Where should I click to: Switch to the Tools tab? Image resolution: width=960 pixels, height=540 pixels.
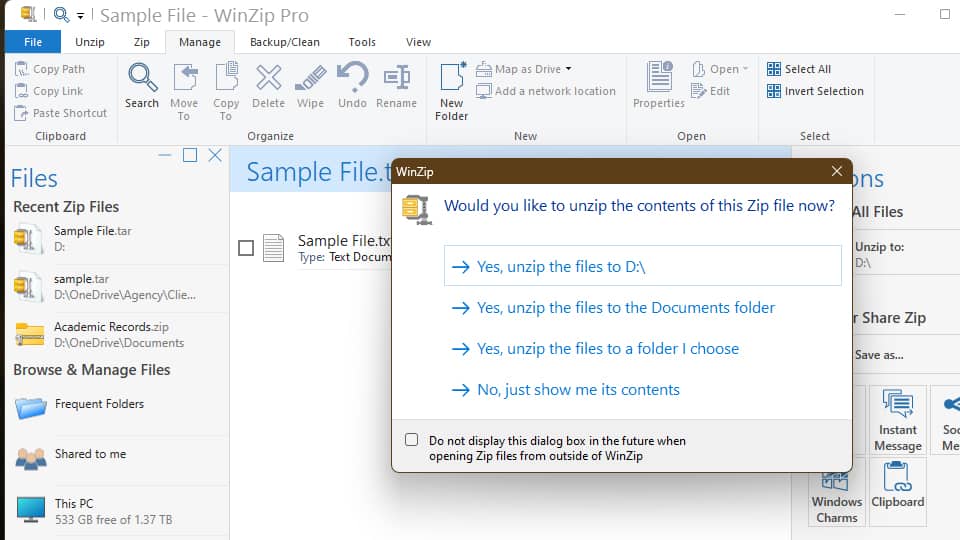(362, 42)
